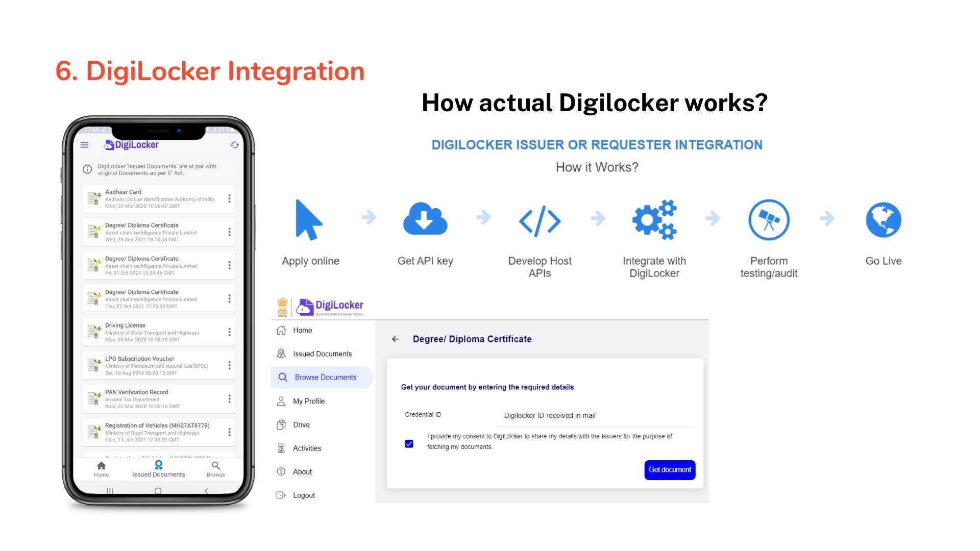Open options menu for Driving License
980x551 pixels.
click(x=229, y=332)
